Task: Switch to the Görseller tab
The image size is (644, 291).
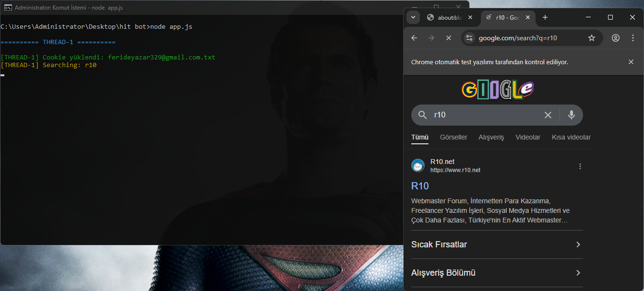Action: point(453,137)
